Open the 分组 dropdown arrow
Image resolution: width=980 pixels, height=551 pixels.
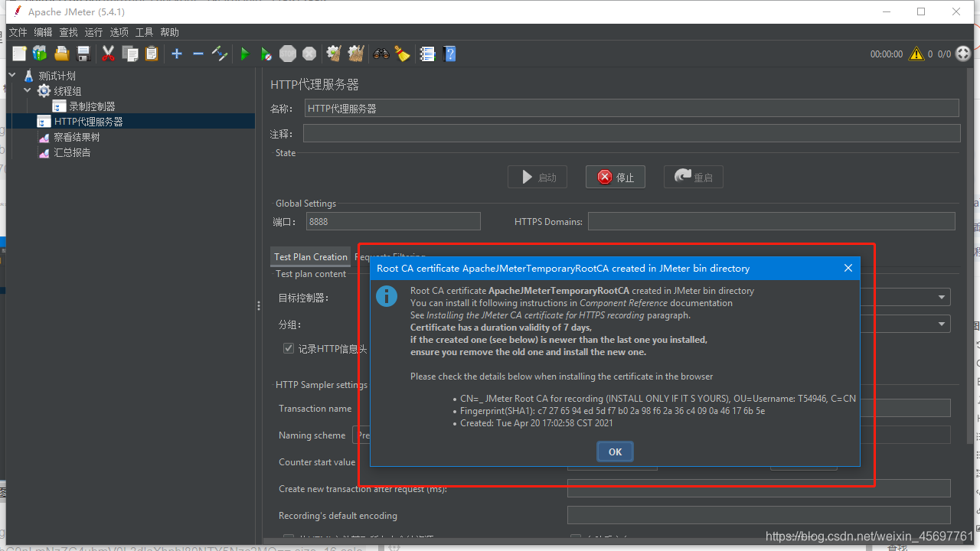click(x=941, y=324)
